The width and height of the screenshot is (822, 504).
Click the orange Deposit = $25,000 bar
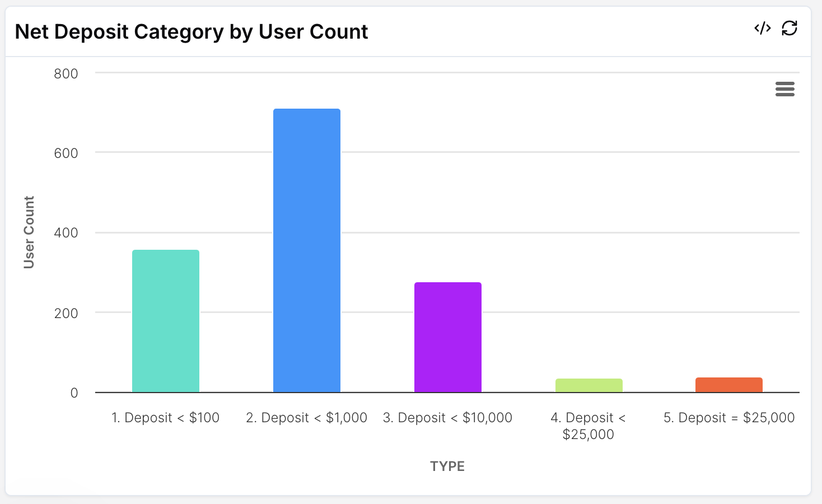pos(729,385)
